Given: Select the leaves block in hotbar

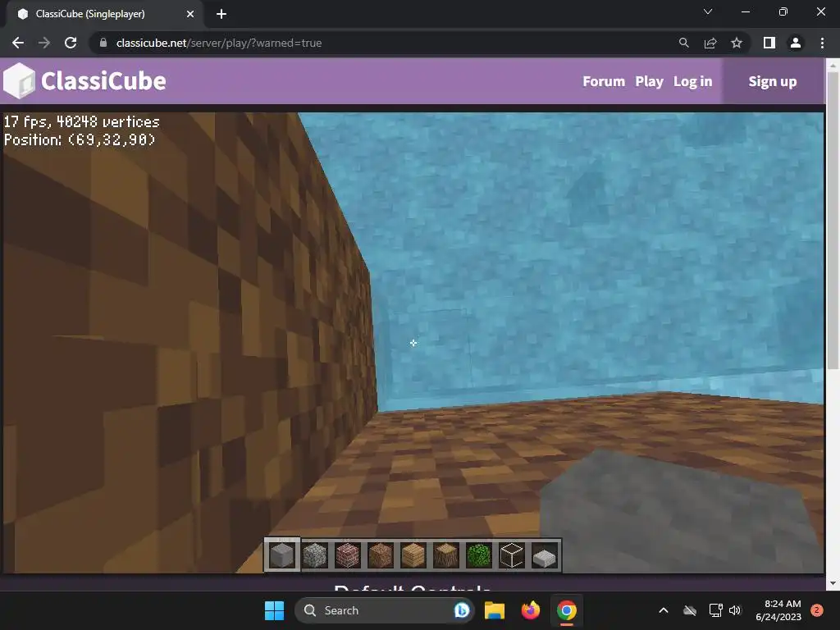Looking at the screenshot, I should (478, 555).
